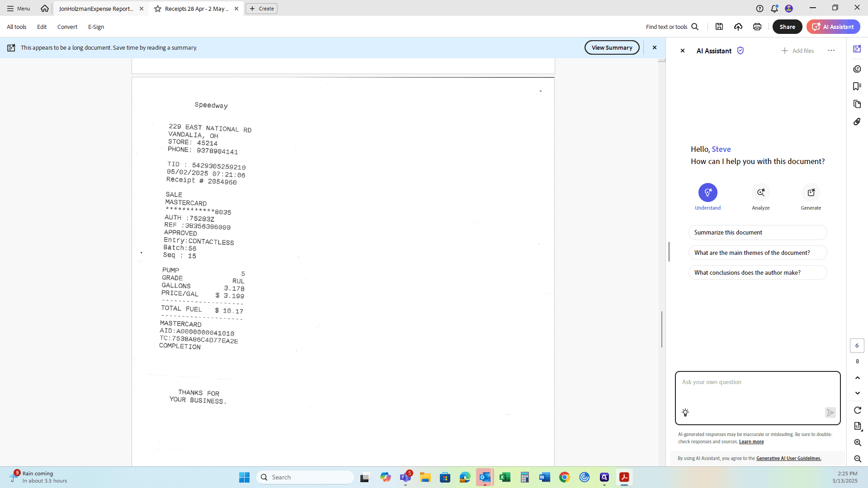This screenshot has width=868, height=488.
Task: Click Summarize this document suggestion
Action: point(758,233)
